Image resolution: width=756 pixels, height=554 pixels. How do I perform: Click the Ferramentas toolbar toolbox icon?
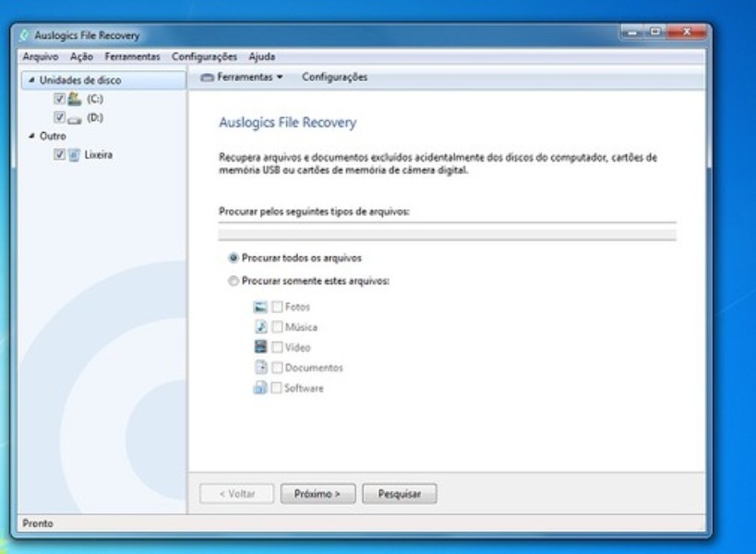(x=208, y=78)
